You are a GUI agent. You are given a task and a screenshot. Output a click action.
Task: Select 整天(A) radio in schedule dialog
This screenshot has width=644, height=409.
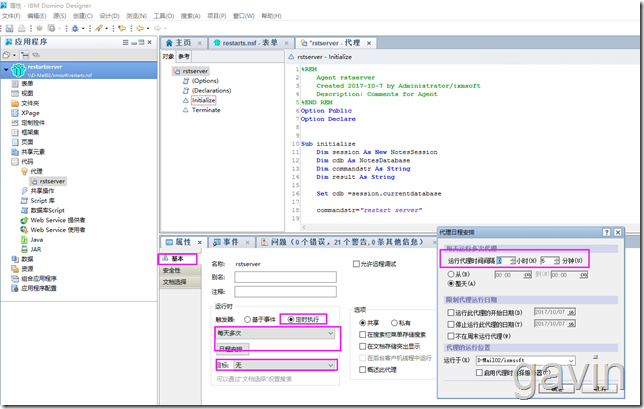pyautogui.click(x=451, y=284)
